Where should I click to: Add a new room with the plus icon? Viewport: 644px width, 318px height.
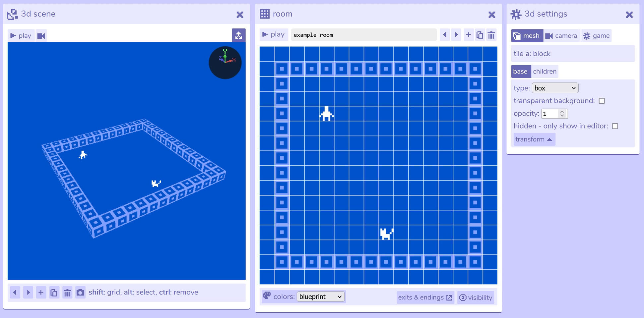point(469,34)
